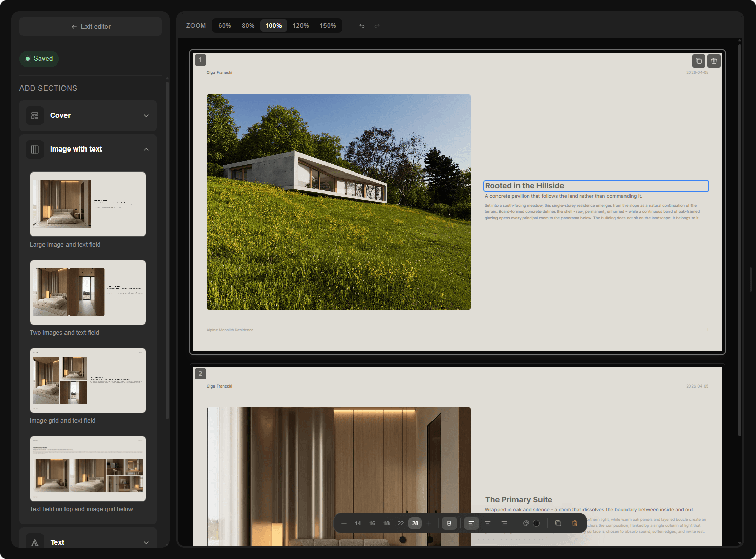Click the undo arrow in top toolbar
This screenshot has width=756, height=559.
click(362, 26)
